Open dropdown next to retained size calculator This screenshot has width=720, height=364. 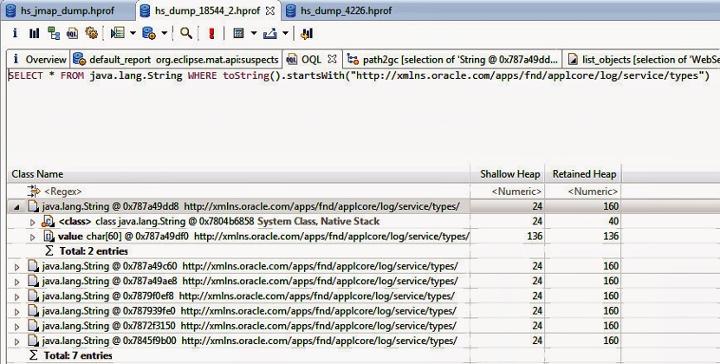(253, 33)
